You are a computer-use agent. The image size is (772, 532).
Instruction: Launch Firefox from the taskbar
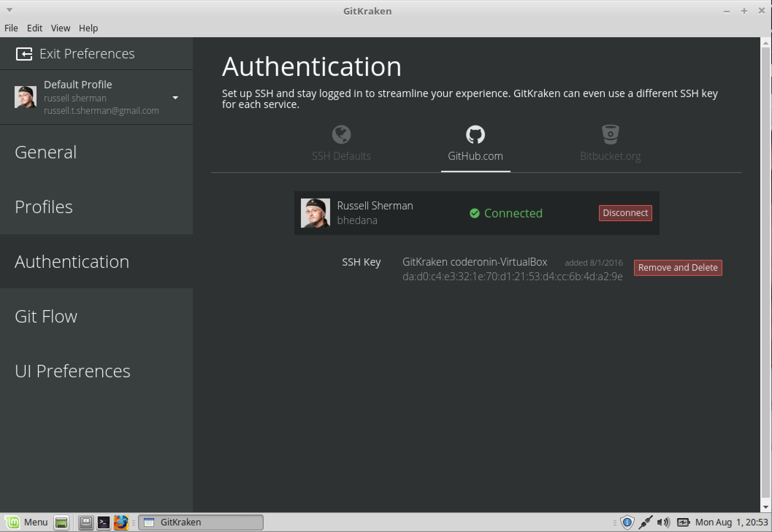[x=121, y=523]
